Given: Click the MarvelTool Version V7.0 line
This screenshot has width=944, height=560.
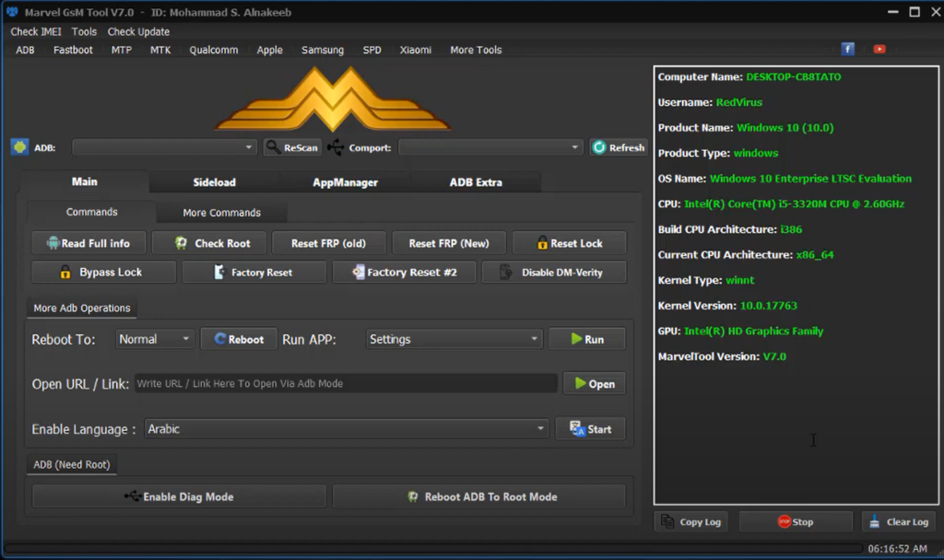Looking at the screenshot, I should coord(722,356).
